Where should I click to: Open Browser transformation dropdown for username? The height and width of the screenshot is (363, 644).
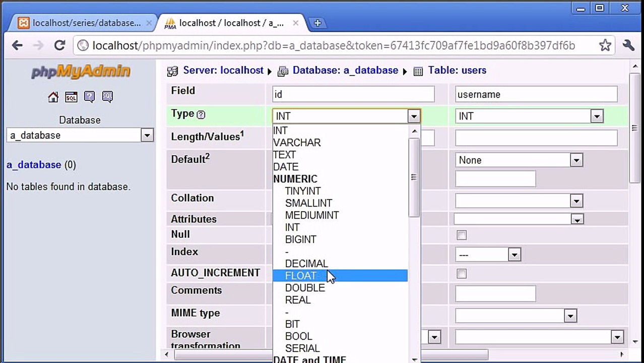[x=539, y=337]
